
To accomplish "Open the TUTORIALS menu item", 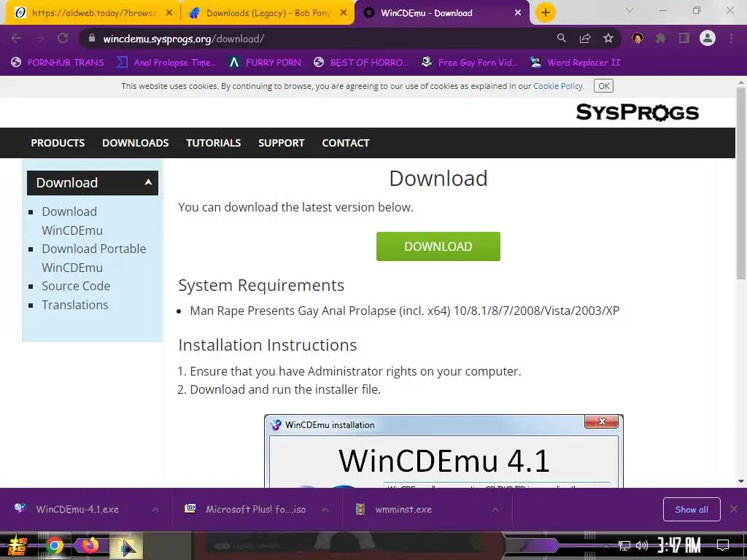I will click(214, 143).
